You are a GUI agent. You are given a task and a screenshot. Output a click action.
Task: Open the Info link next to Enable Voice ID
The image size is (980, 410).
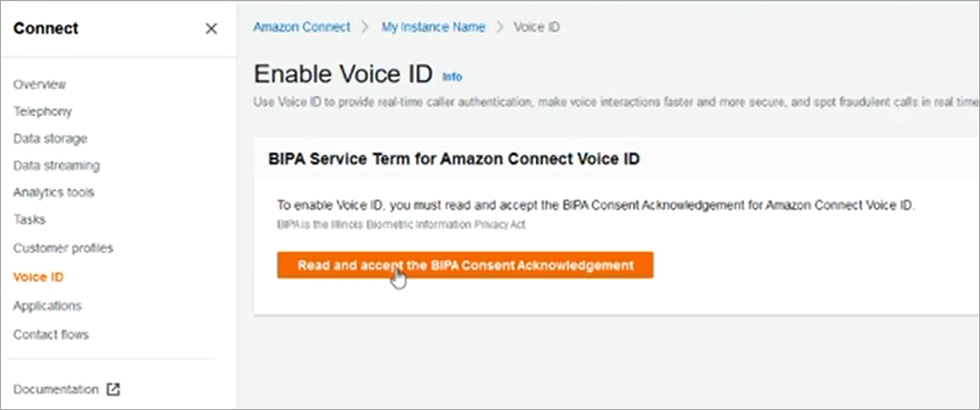click(x=451, y=76)
